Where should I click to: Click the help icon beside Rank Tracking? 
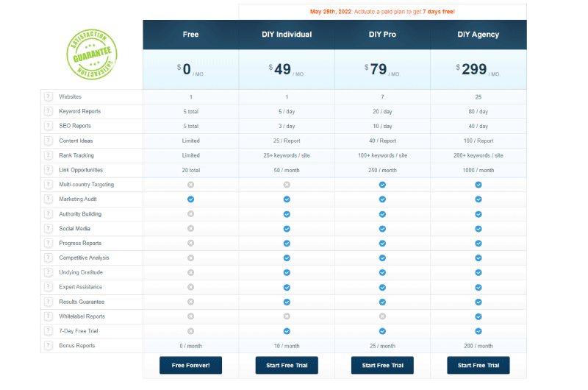[48, 155]
